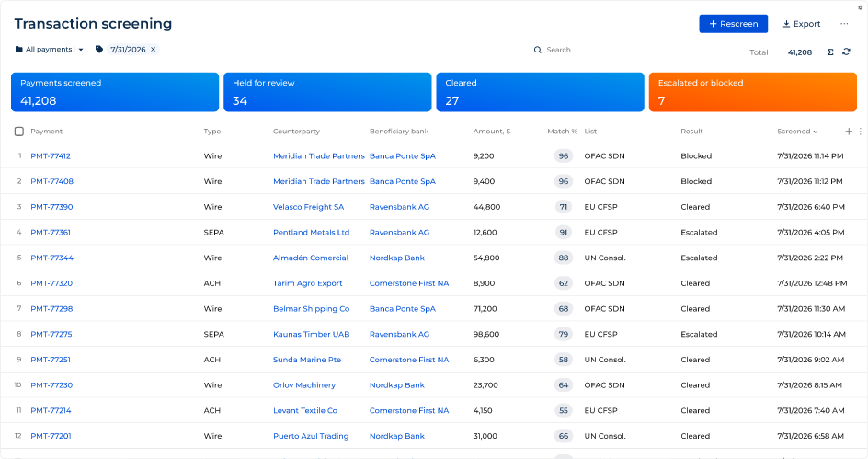Open the three-dot more options menu
868x459 pixels.
point(844,24)
